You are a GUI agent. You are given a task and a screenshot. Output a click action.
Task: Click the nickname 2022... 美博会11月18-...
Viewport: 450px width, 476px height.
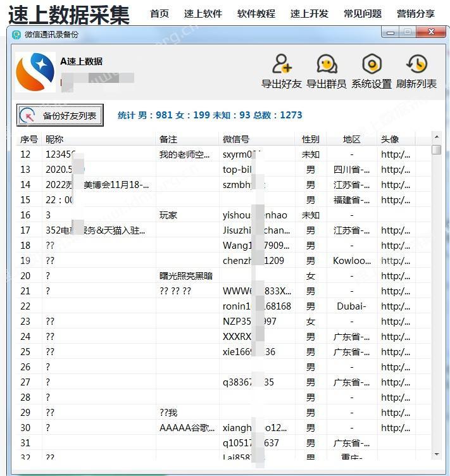coord(97,185)
